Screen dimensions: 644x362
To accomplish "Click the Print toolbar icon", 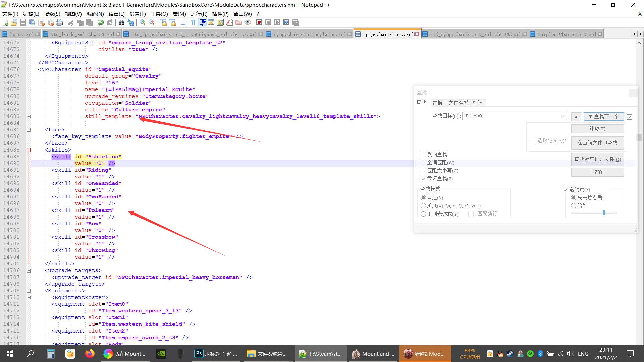I will click(59, 22).
